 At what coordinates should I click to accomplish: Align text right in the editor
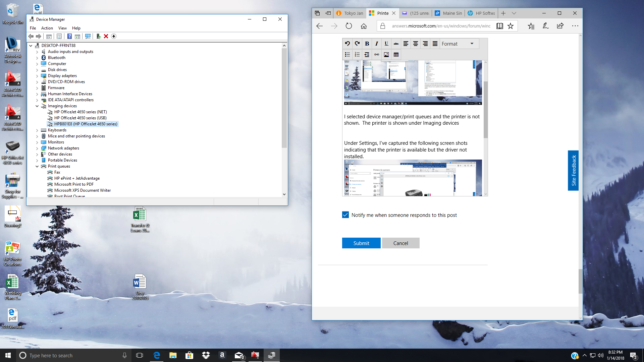pyautogui.click(x=425, y=44)
